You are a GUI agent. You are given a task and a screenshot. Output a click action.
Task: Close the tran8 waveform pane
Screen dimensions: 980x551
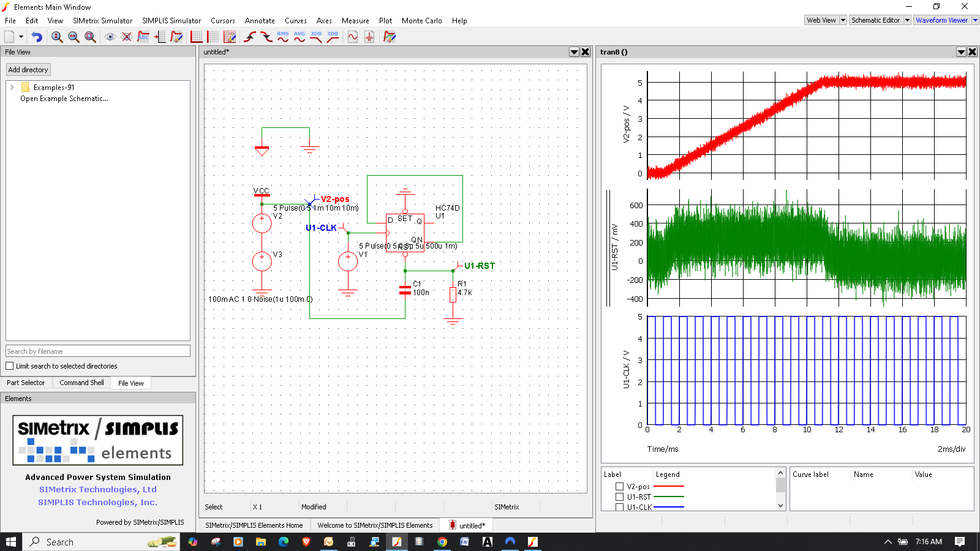(973, 52)
